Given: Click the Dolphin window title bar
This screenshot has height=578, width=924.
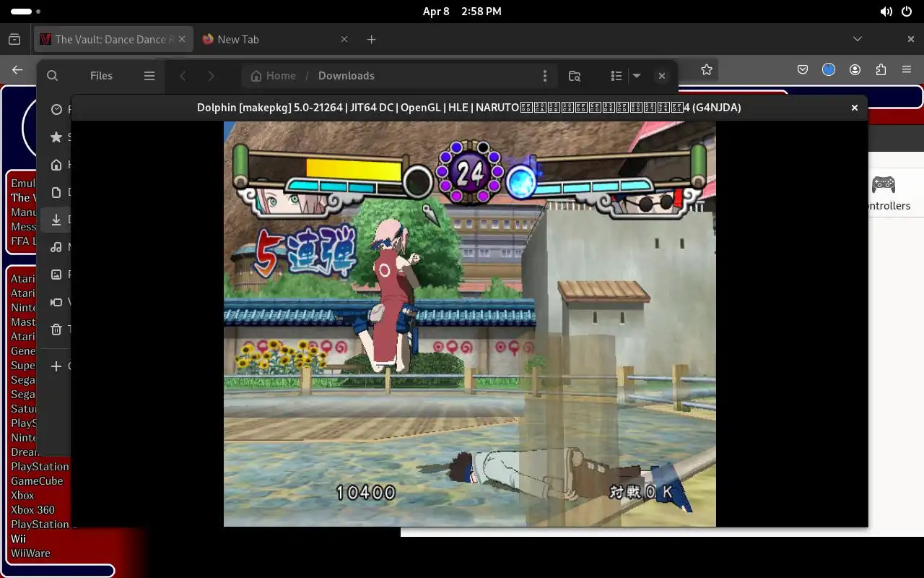Looking at the screenshot, I should pos(469,108).
